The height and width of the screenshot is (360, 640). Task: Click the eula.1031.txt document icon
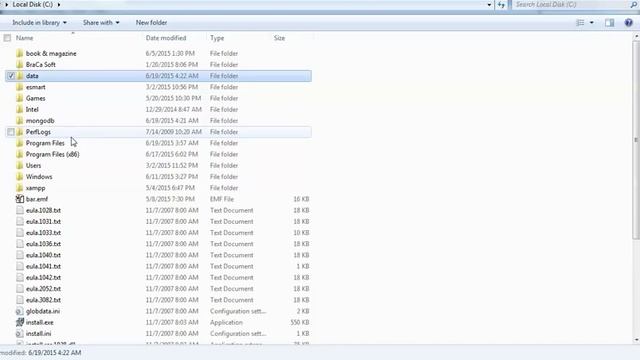[x=20, y=222]
